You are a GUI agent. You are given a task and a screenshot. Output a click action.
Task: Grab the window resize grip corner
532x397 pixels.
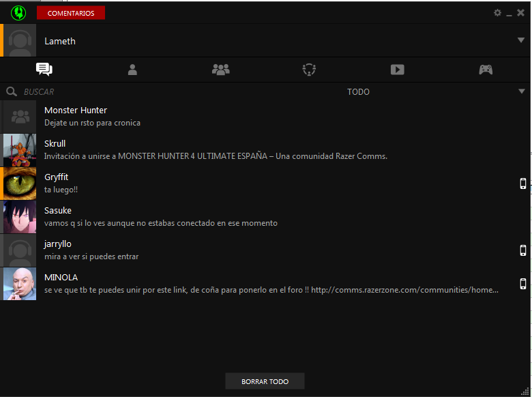pyautogui.click(x=526, y=392)
